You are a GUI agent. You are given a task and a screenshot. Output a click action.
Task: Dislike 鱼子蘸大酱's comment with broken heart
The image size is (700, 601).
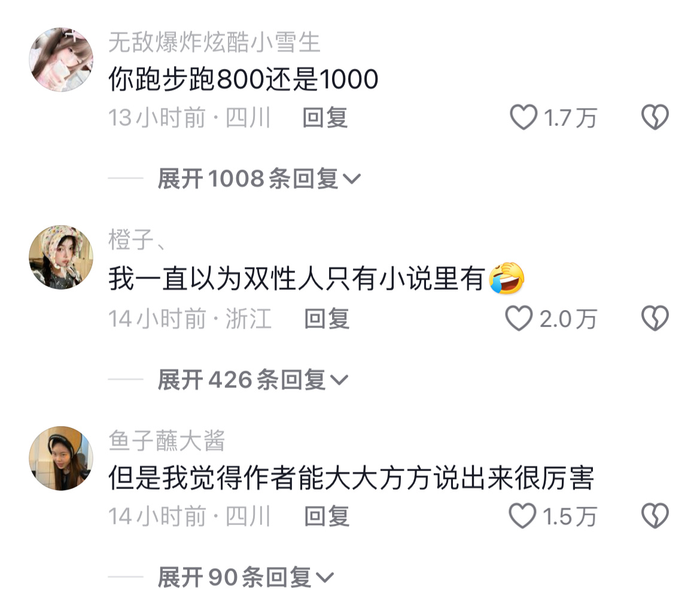(x=655, y=516)
